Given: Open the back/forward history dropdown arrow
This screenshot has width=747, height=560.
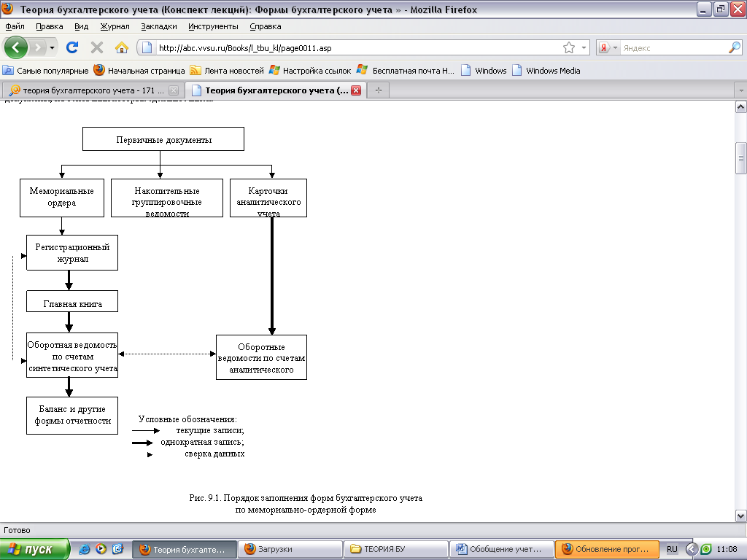Looking at the screenshot, I should click(52, 47).
